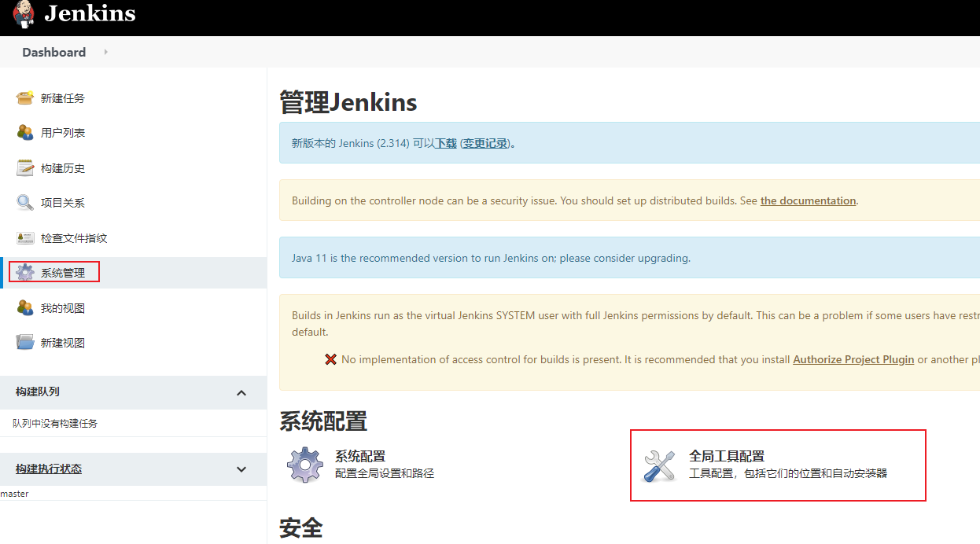Click the 全局工具配置 wrench and screwdriver icon
The image size is (980, 544).
click(x=659, y=465)
